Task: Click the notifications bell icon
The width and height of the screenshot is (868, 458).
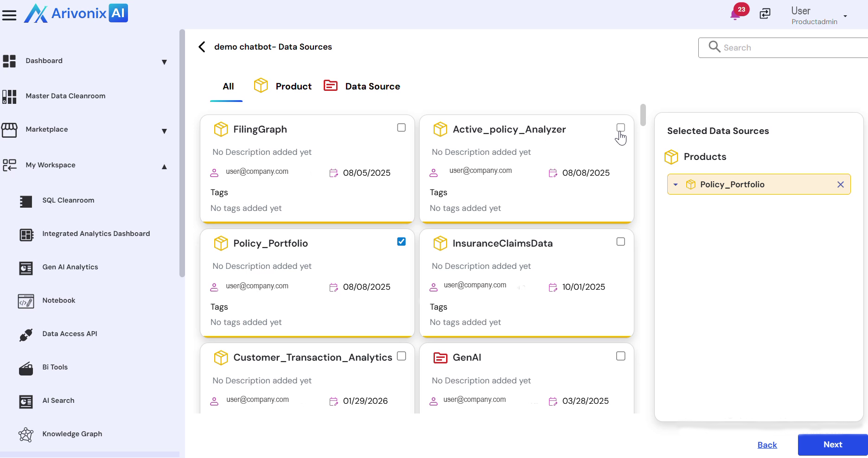Action: (x=735, y=15)
